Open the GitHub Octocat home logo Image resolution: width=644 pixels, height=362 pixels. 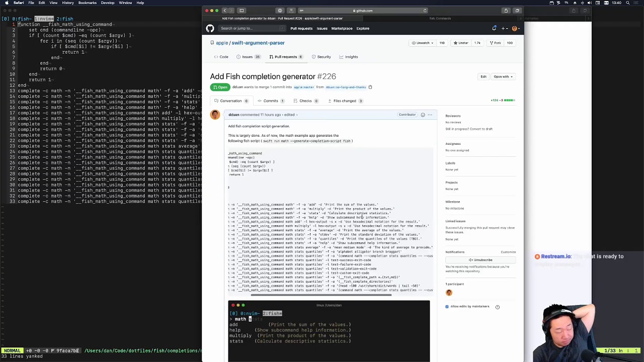(x=210, y=29)
